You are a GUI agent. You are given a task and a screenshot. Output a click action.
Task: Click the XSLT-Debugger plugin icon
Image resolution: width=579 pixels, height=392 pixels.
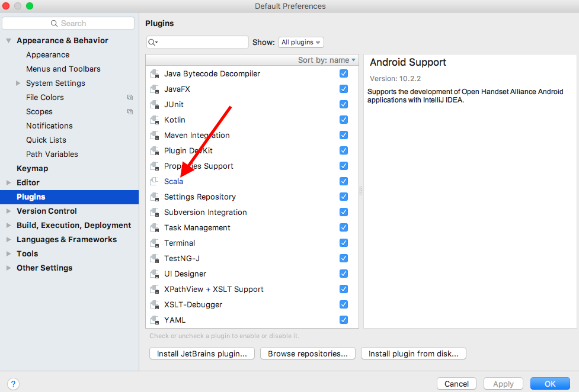point(154,304)
